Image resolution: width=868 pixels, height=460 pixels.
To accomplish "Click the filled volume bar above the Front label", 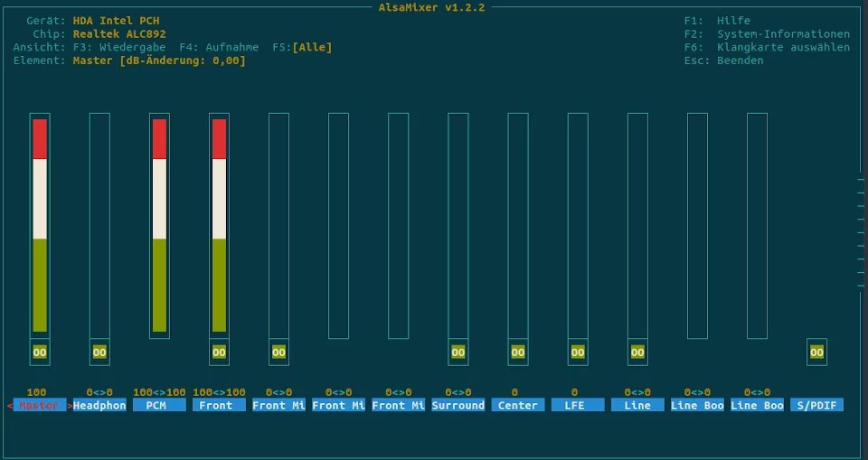I will click(x=219, y=226).
